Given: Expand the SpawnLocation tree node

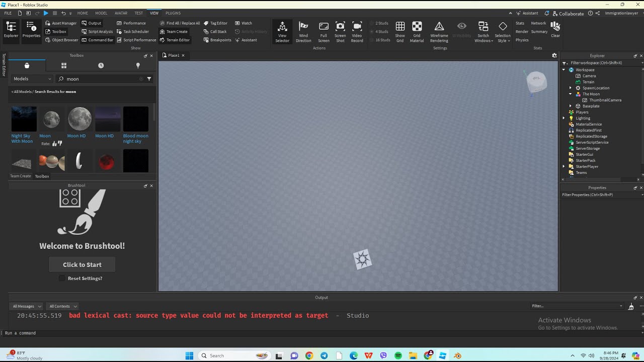Looking at the screenshot, I should 571,88.
